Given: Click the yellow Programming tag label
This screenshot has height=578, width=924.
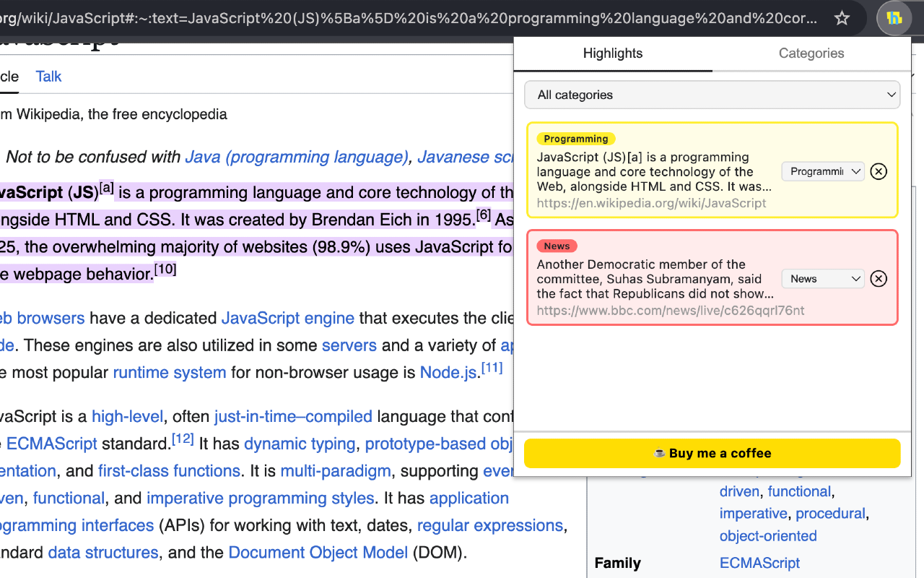Looking at the screenshot, I should (x=576, y=139).
